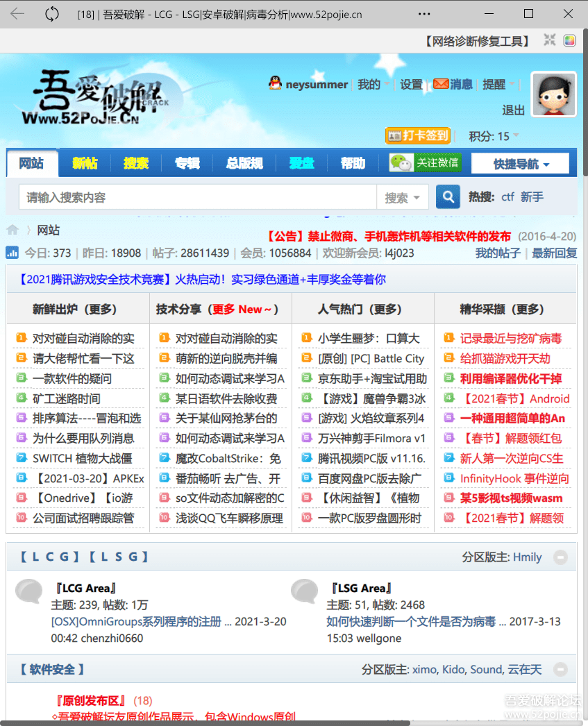Click inside the search input field
Viewport: 588px width, 726px height.
[x=194, y=196]
